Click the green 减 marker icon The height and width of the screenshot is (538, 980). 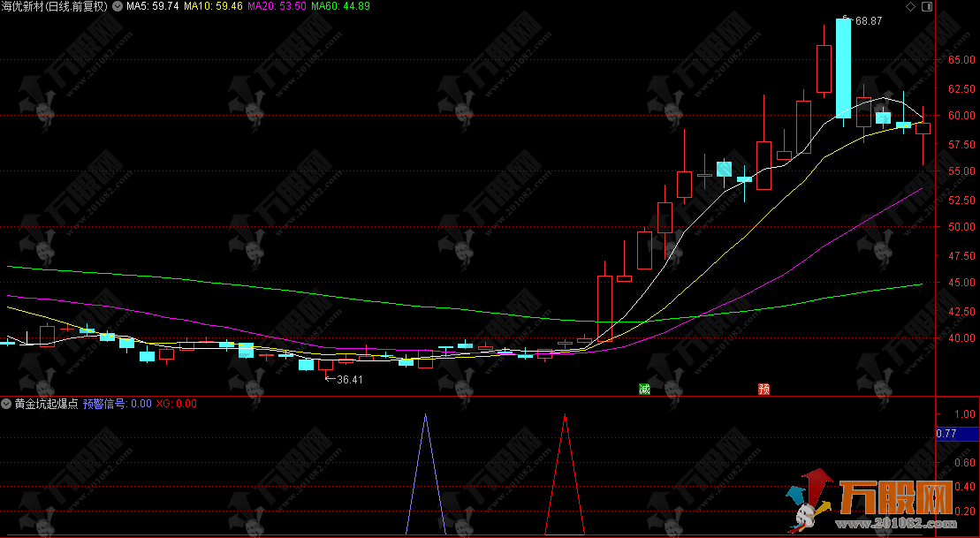645,389
